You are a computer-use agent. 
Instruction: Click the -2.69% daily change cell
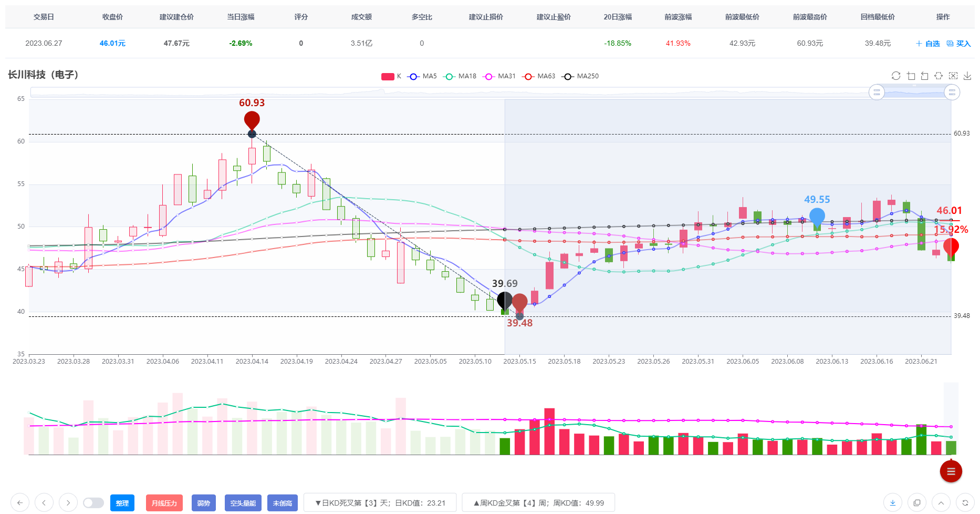[x=241, y=43]
